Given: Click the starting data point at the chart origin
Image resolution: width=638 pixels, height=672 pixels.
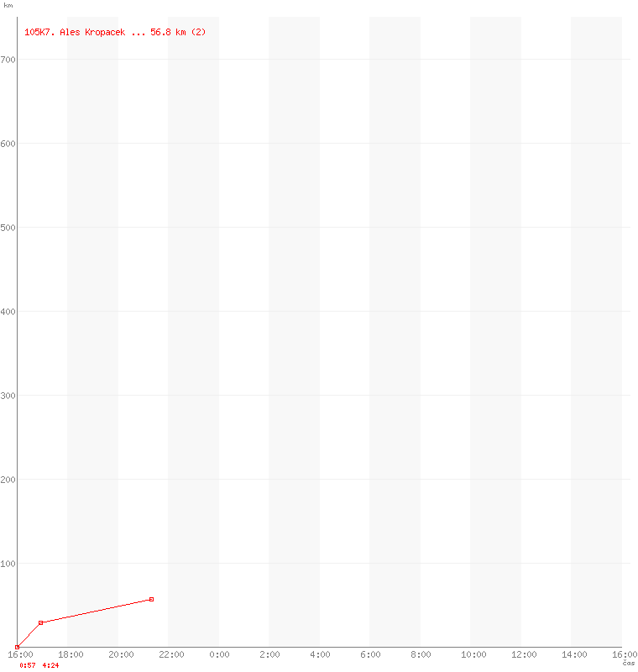Looking at the screenshot, I should point(18,647).
